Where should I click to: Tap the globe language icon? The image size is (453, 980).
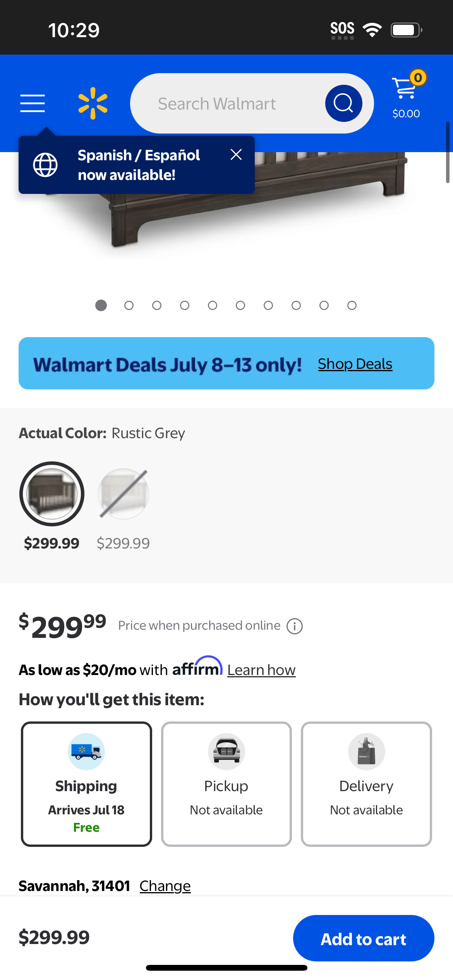pos(45,165)
